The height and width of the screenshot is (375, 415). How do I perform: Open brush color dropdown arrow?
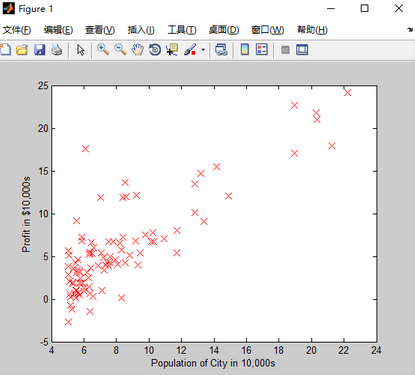pyautogui.click(x=203, y=50)
